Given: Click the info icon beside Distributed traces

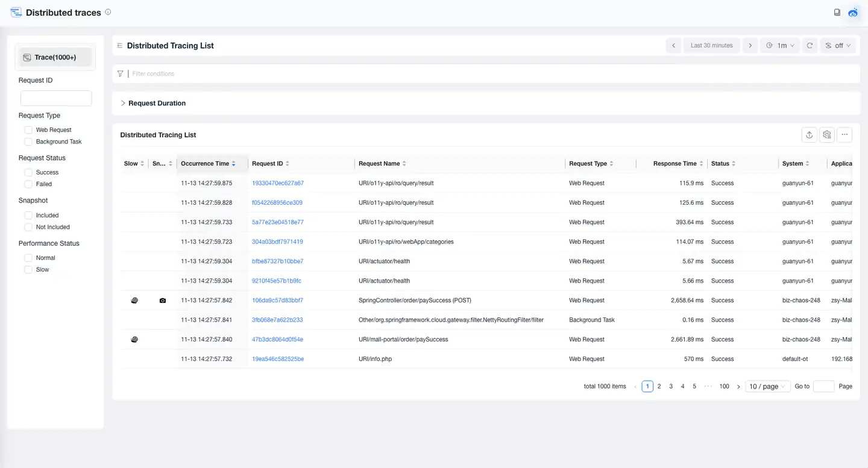Looking at the screenshot, I should (x=108, y=12).
